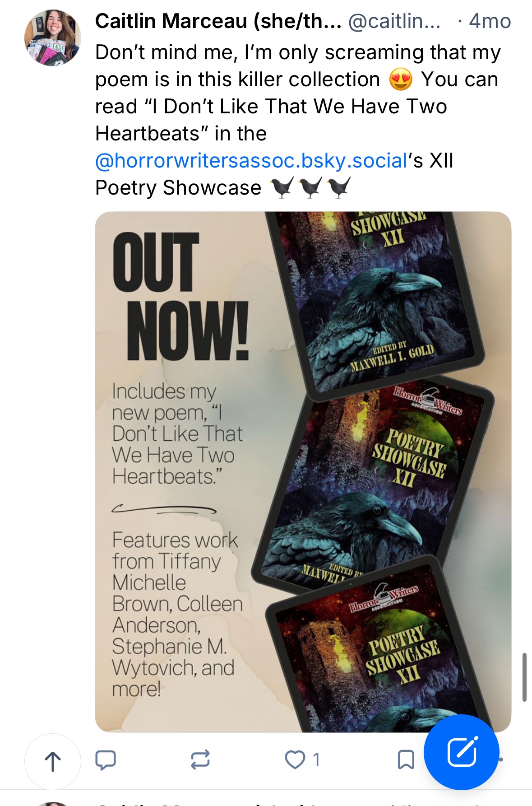
Task: Like the post with the heart icon
Action: 295,759
